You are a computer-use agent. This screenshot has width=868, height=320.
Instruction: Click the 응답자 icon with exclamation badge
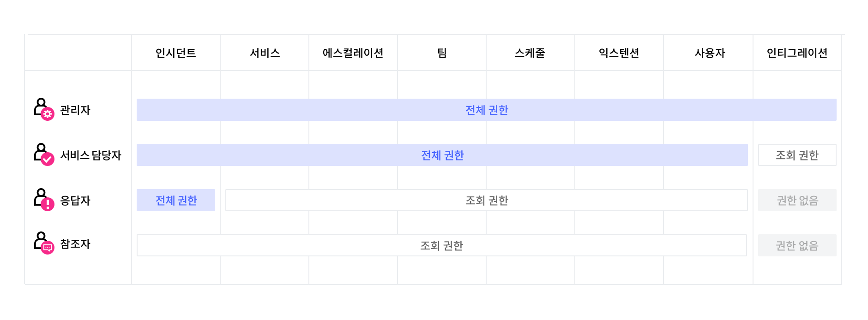[x=44, y=199]
